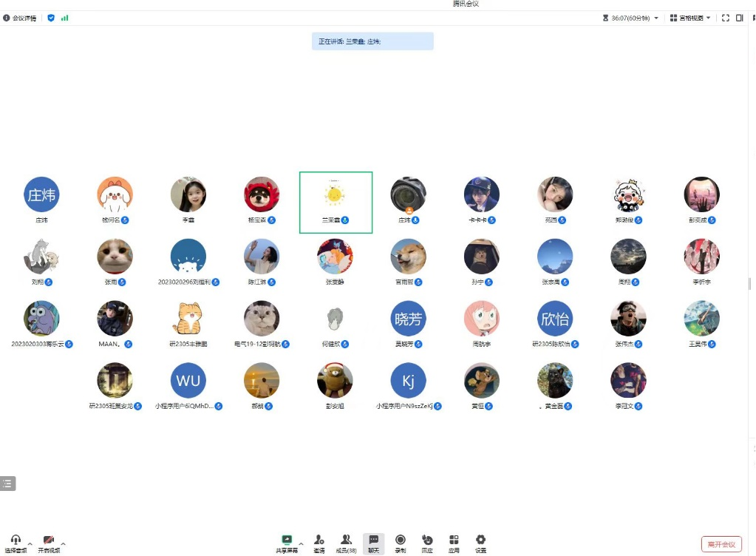This screenshot has width=756, height=556.
Task: Click the red leave meeting (离开会议) button
Action: click(721, 544)
